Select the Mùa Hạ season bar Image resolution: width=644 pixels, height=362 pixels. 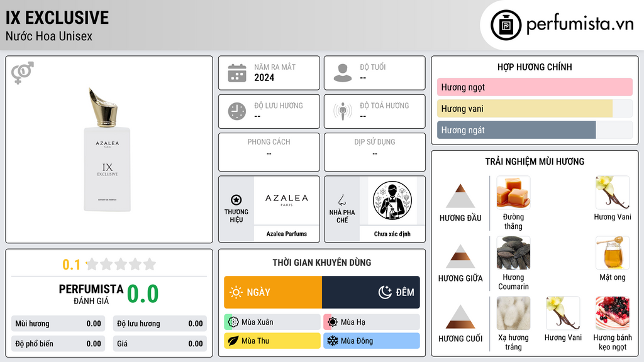coord(372,322)
